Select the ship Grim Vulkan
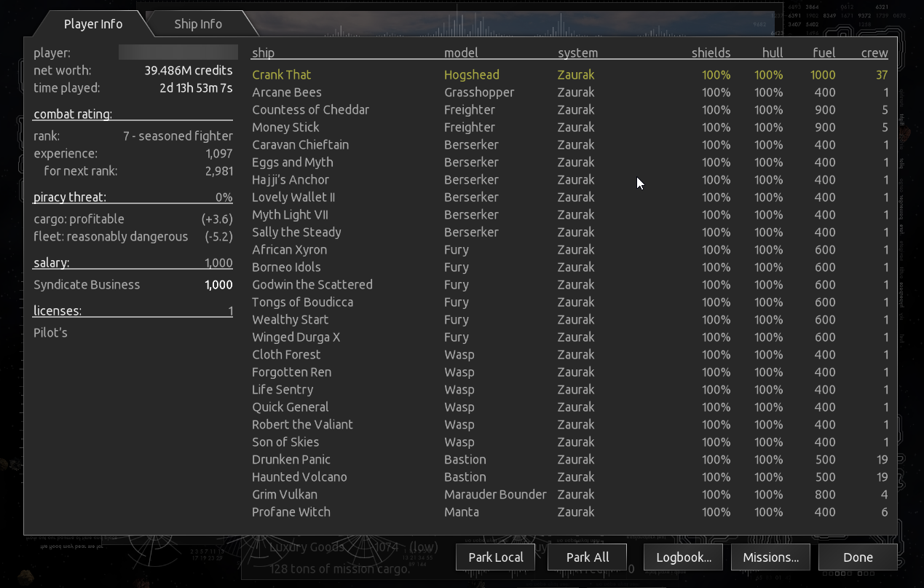 pyautogui.click(x=570, y=495)
